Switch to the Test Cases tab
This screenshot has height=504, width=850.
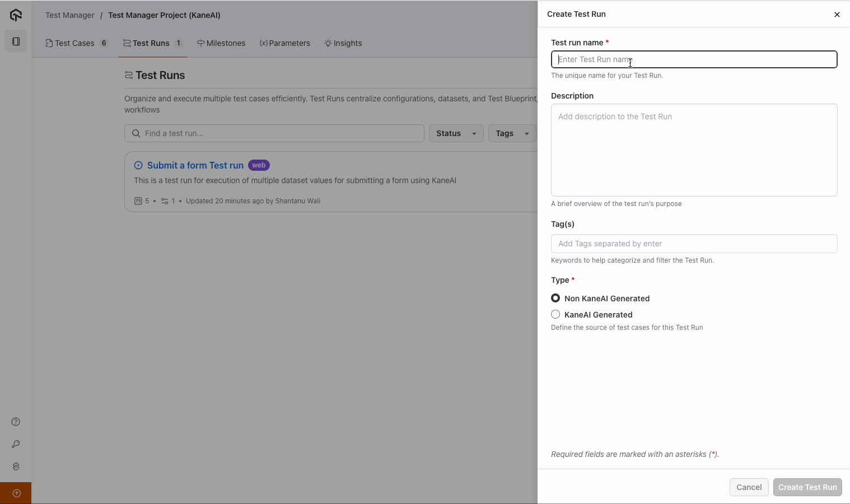point(74,43)
